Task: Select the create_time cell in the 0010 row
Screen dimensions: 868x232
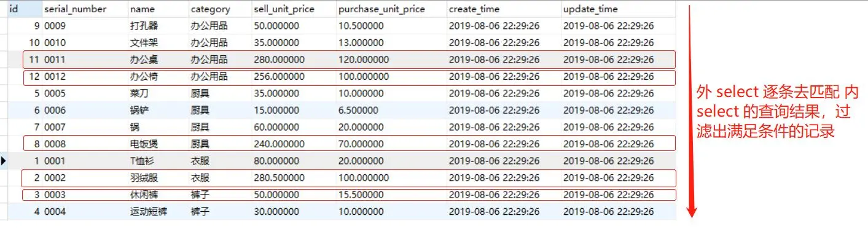Action: click(x=495, y=42)
